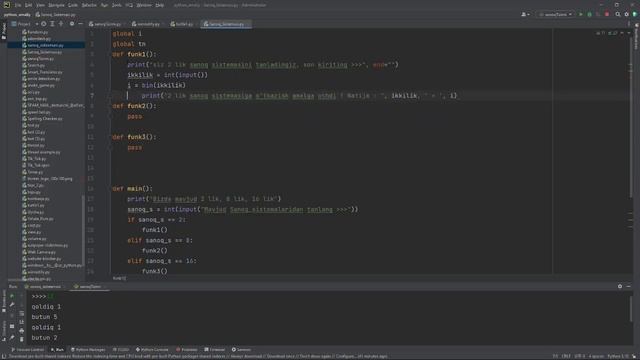Open thread example.py in project tree
Image resolution: width=640 pixels, height=360 pixels.
tap(44, 152)
